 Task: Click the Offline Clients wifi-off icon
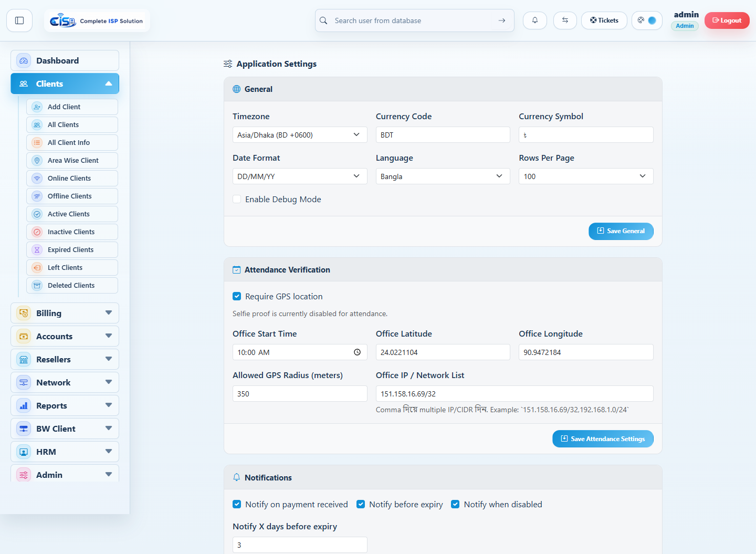[x=37, y=196]
